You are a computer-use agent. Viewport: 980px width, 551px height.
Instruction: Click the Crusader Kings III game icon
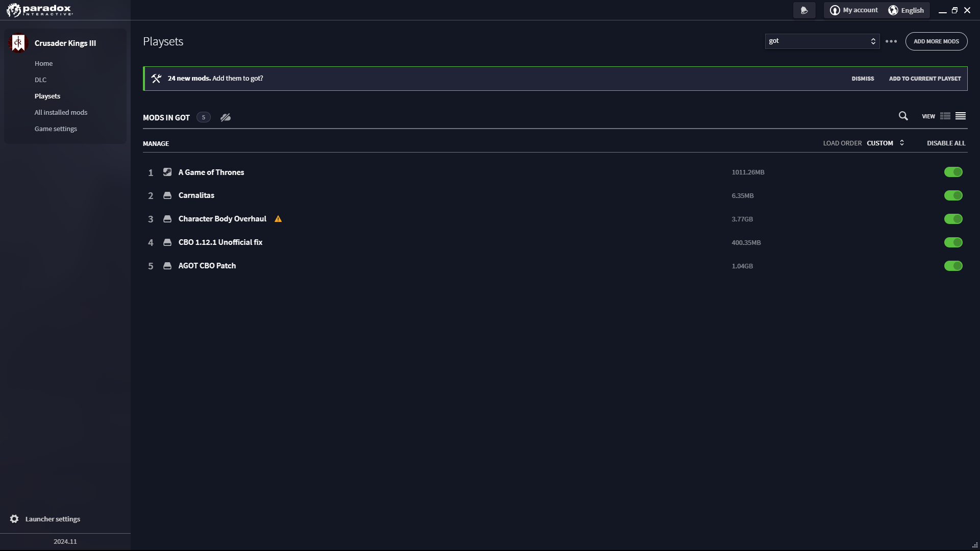pos(18,43)
